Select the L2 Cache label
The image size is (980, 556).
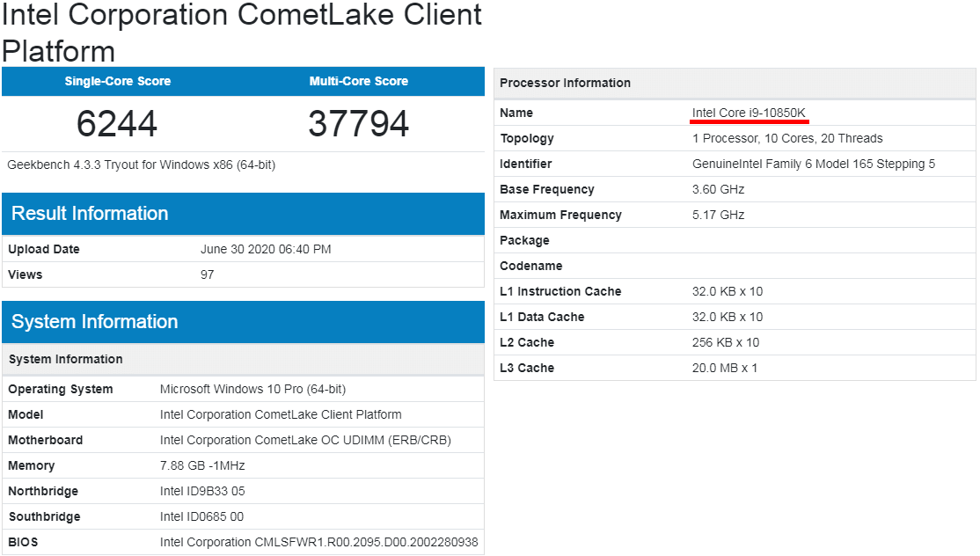pos(527,343)
